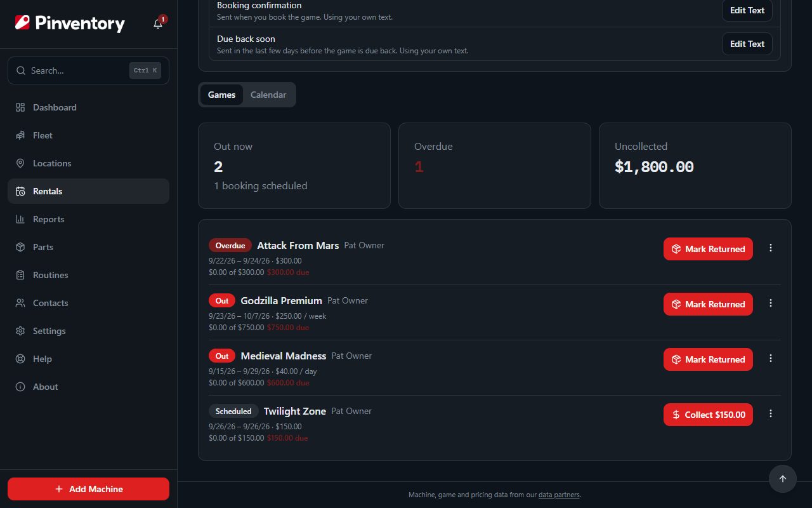Click the Help lifebuoy icon

(x=20, y=359)
